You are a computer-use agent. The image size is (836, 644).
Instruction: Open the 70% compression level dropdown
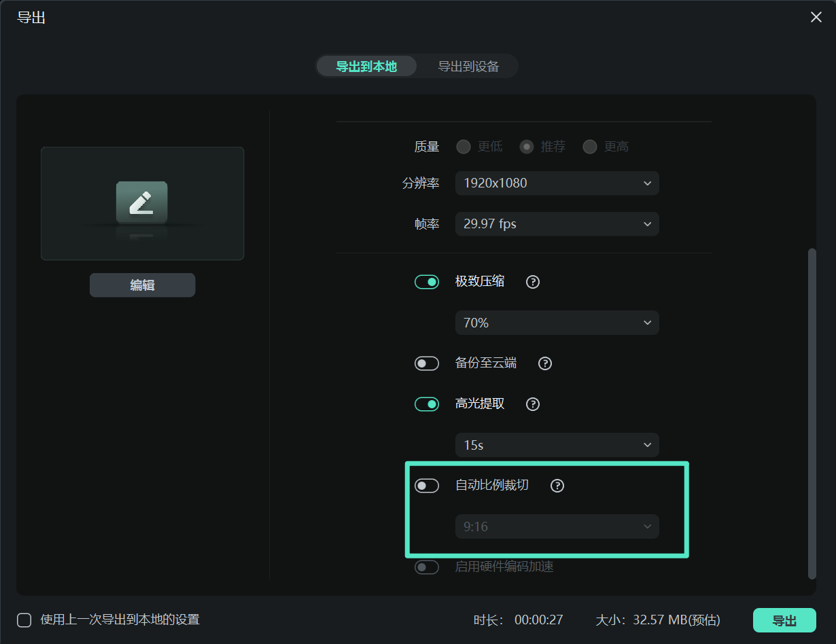557,322
